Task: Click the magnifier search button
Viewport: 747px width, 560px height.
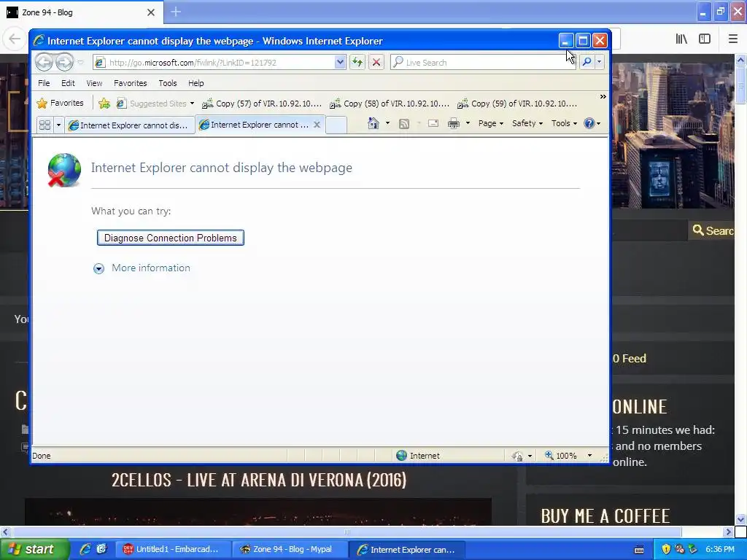Action: 587,62
